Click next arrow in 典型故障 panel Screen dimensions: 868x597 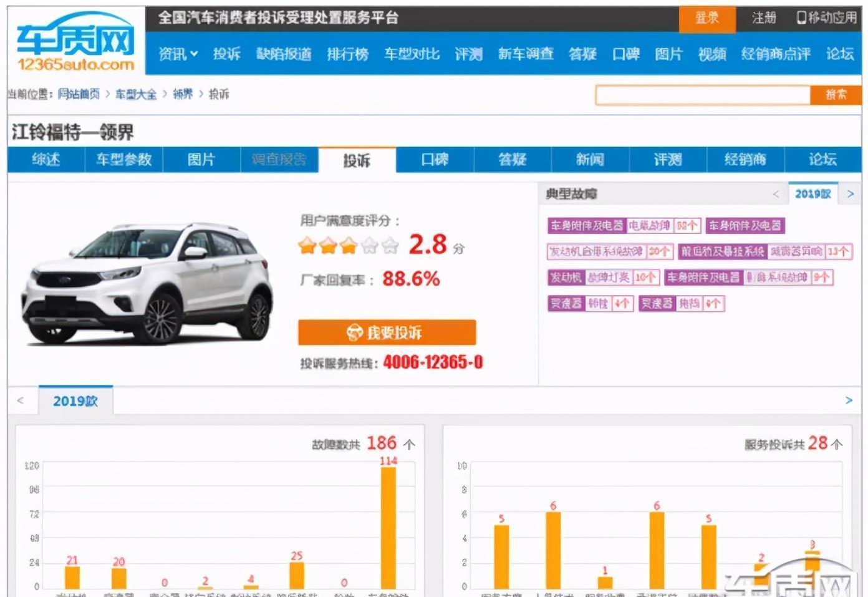[851, 194]
